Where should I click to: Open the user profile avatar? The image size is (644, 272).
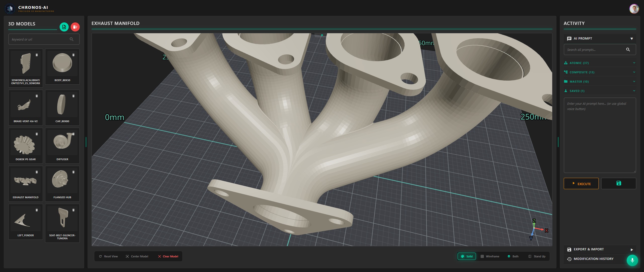click(634, 9)
